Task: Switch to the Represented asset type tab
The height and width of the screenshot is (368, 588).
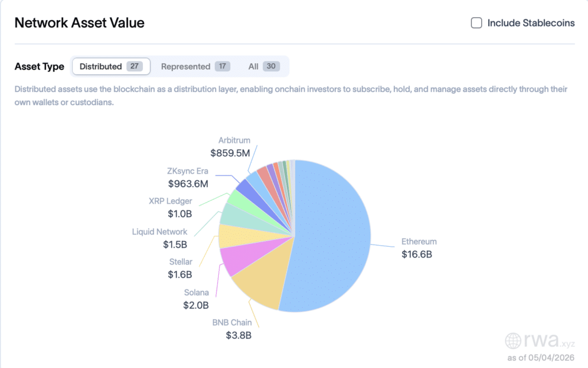Action: coord(195,67)
